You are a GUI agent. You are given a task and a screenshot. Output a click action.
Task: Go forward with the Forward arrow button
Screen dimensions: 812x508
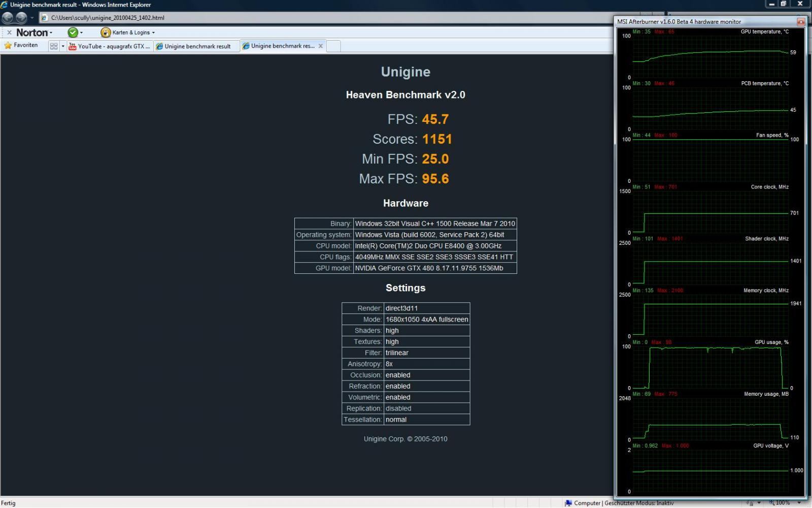(21, 18)
